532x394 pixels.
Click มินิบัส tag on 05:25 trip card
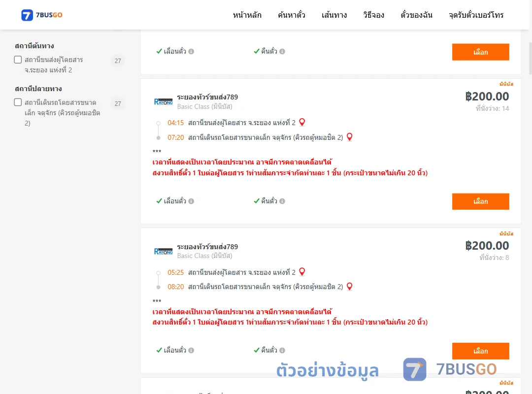[x=506, y=233]
